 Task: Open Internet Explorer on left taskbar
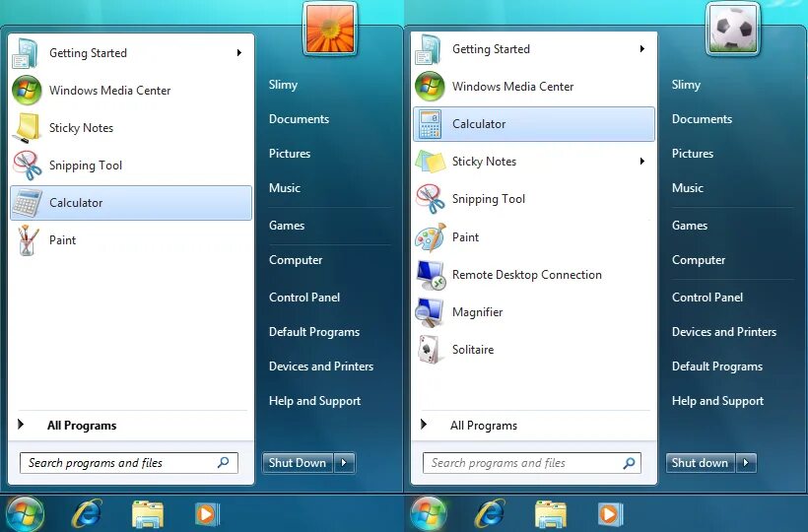point(87,514)
